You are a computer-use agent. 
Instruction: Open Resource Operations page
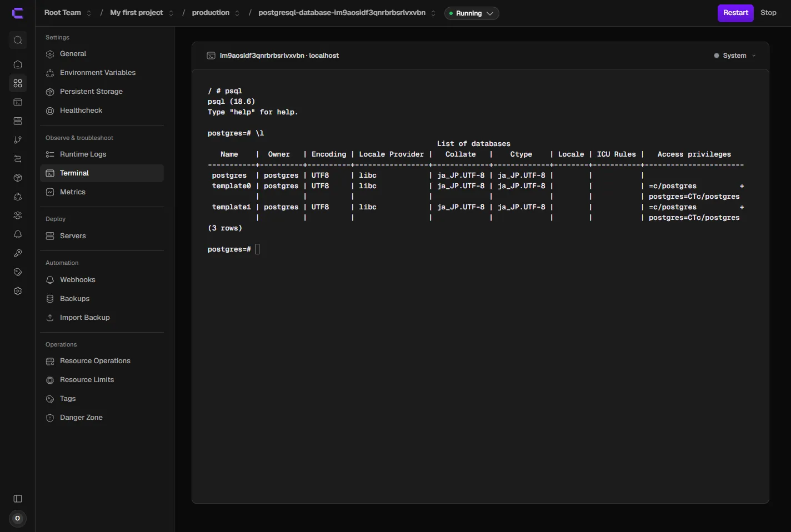click(x=102, y=361)
